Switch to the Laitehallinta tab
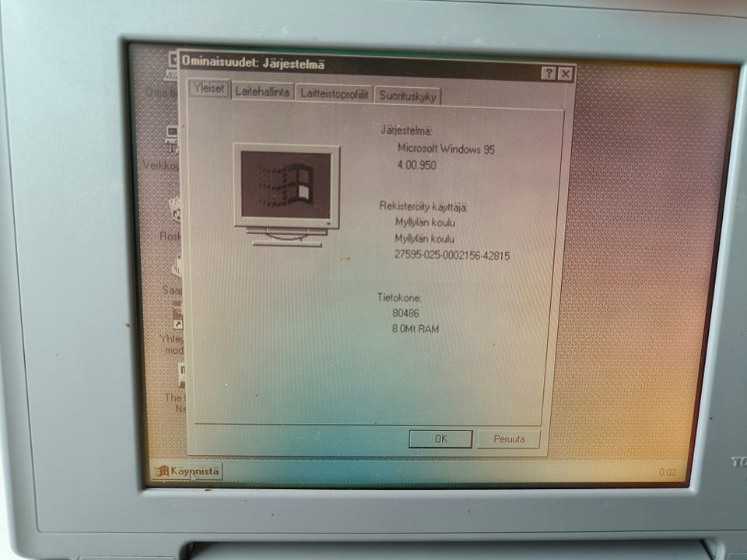The image size is (747, 560). point(262,92)
